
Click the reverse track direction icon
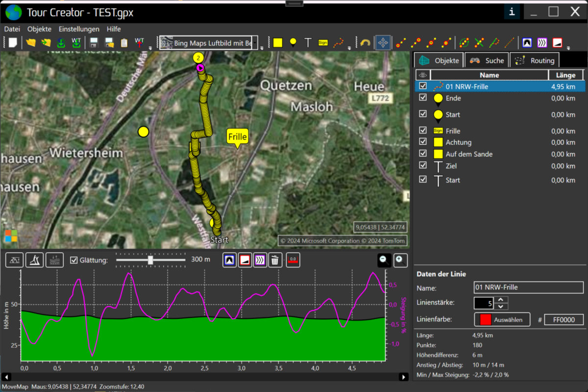click(464, 43)
